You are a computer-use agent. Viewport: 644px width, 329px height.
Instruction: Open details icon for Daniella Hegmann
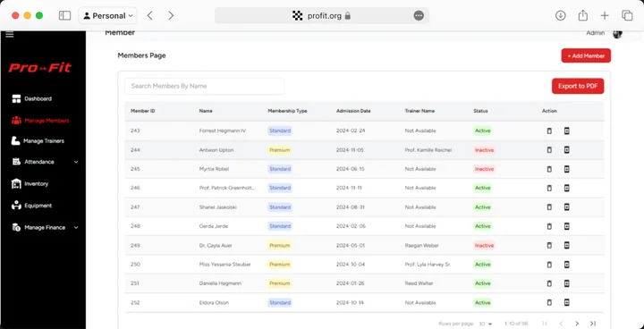pyautogui.click(x=567, y=283)
